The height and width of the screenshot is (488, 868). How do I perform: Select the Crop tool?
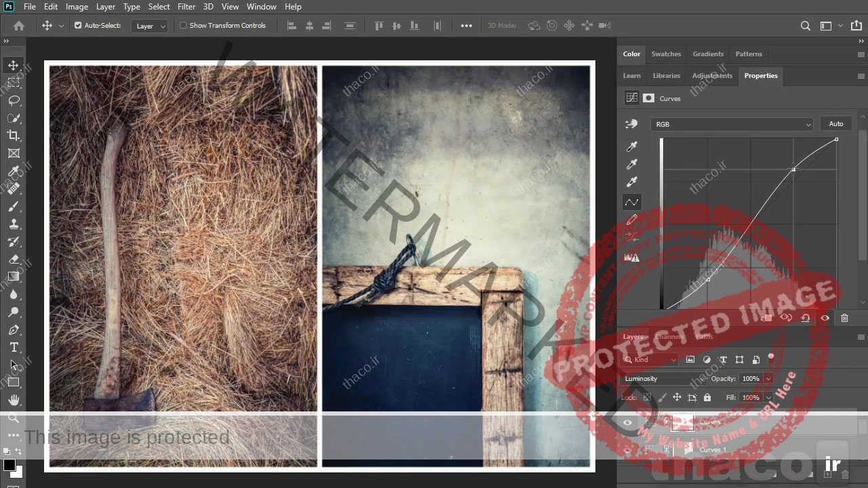point(14,136)
